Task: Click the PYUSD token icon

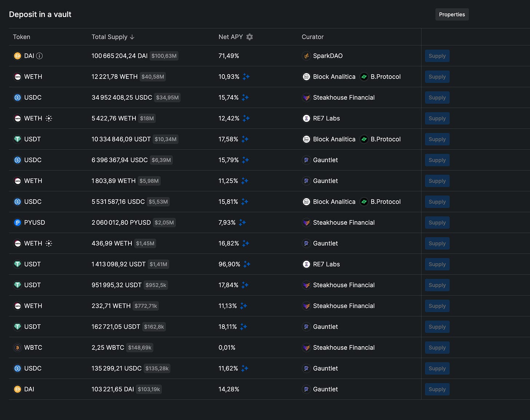Action: pos(17,223)
